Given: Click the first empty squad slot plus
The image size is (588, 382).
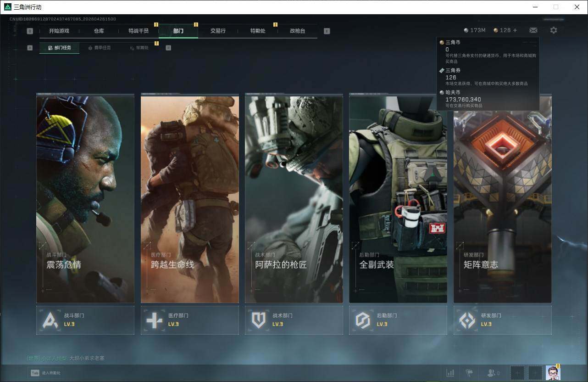Looking at the screenshot, I should tap(517, 373).
